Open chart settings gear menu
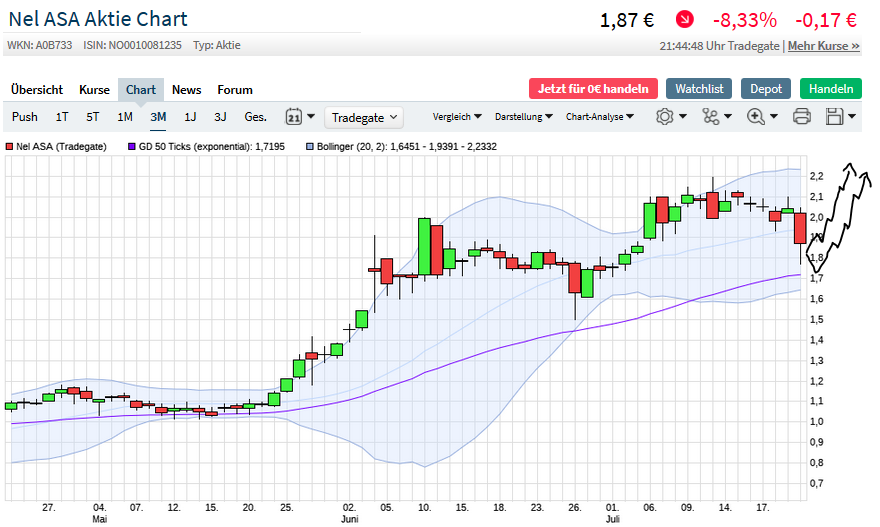The width and height of the screenshot is (880, 527). coord(670,117)
